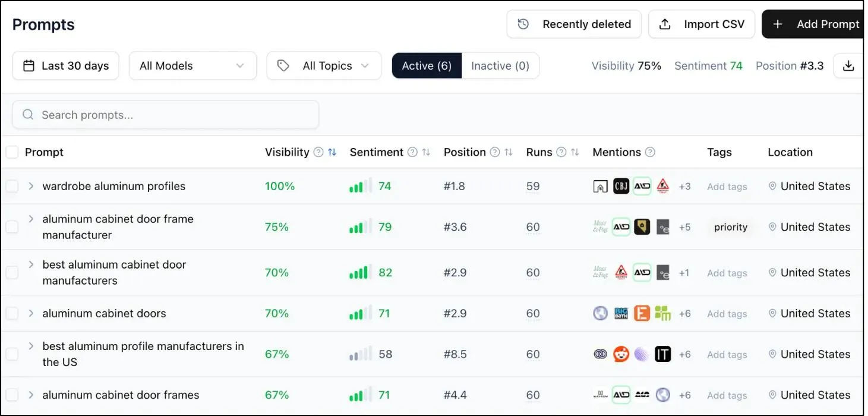Expand the aluminum cabinet door frame manufacturer row
Image resolution: width=868 pixels, height=416 pixels.
(31, 219)
